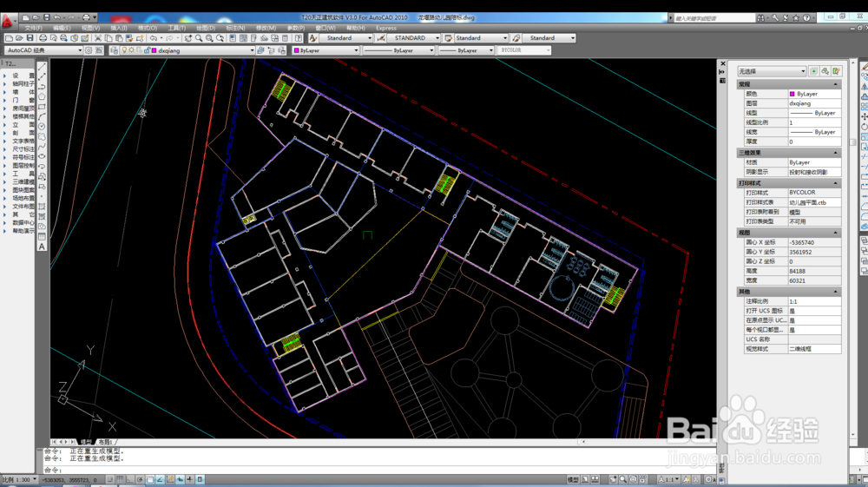Collapse the 常规 section in properties panel

(835, 84)
